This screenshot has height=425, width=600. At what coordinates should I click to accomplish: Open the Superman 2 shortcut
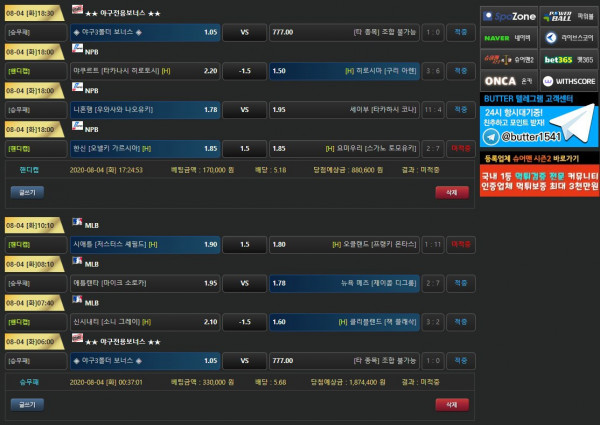click(x=508, y=60)
